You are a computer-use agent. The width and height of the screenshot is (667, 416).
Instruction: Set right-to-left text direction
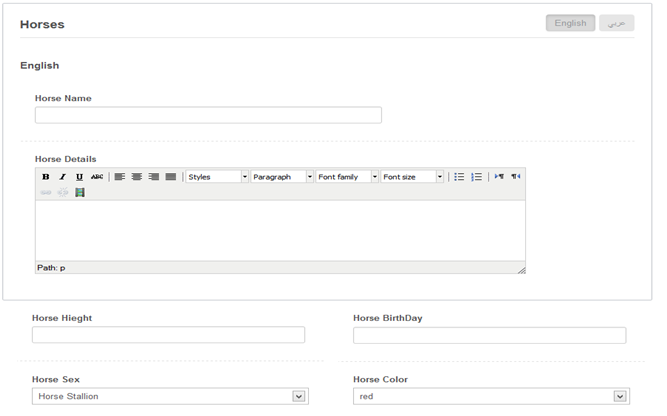pos(516,177)
